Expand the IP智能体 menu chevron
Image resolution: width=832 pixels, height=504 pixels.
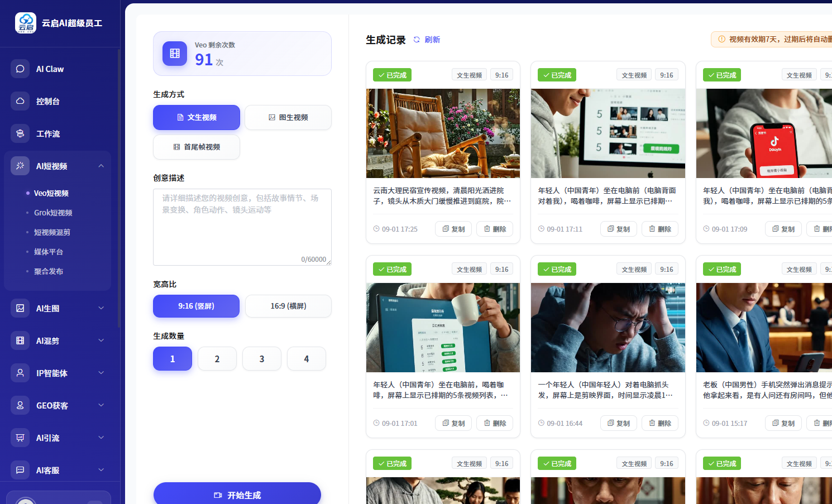(101, 373)
